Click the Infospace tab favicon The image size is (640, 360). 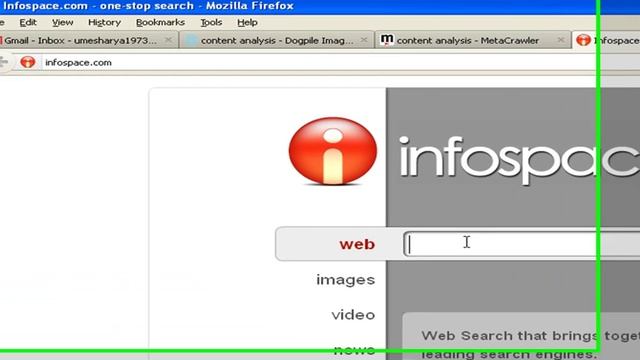(x=583, y=40)
